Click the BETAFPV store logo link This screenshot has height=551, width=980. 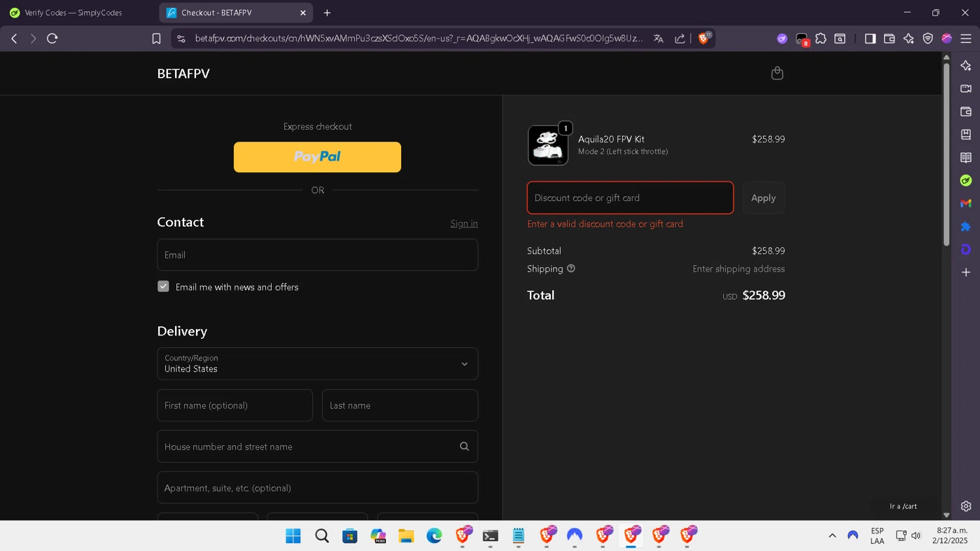[x=184, y=74]
